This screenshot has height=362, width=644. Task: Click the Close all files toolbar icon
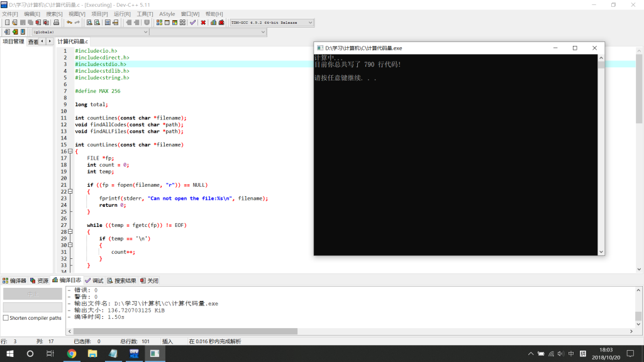46,23
